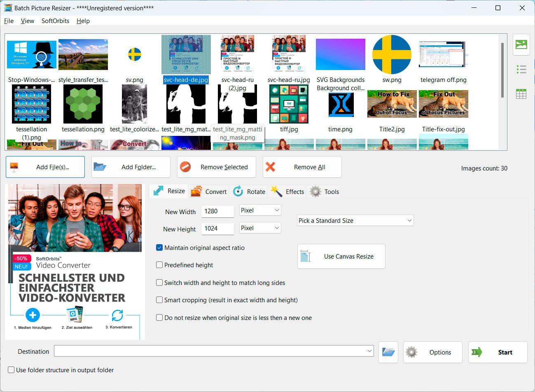Uncheck Maintain original aspect ratio
The width and height of the screenshot is (535, 392).
point(159,247)
